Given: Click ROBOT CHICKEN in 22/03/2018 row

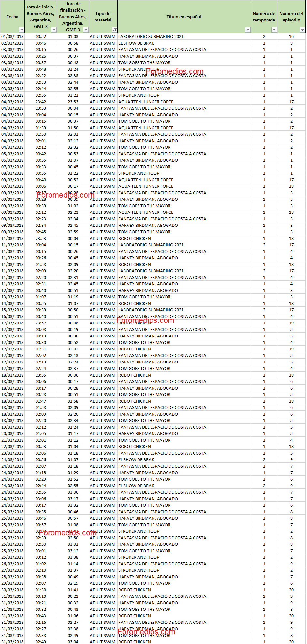Looking at the screenshot, I should point(135,446).
